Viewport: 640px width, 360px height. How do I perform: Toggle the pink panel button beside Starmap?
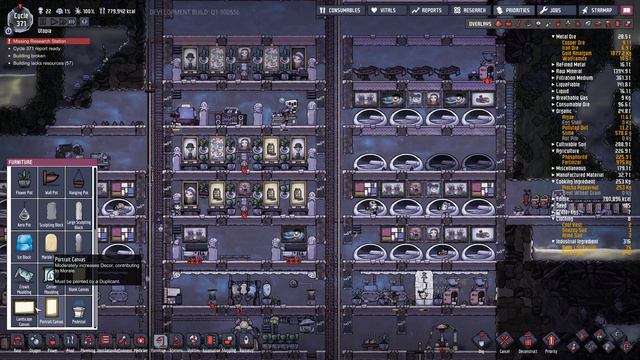(627, 10)
